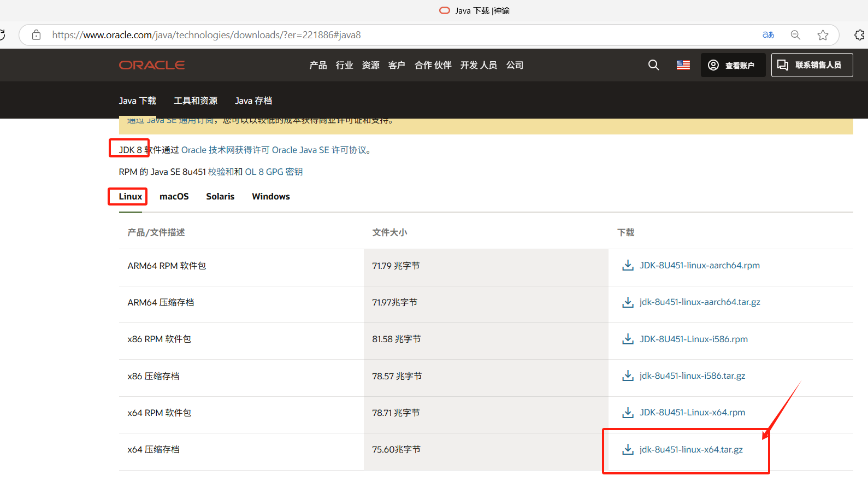
Task: Click the Oracle logo
Action: pos(152,65)
